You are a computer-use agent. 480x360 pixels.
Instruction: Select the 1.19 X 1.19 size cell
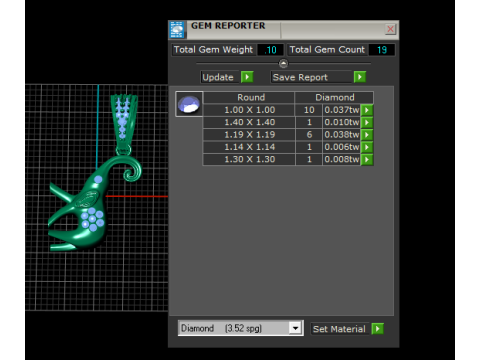[249, 135]
